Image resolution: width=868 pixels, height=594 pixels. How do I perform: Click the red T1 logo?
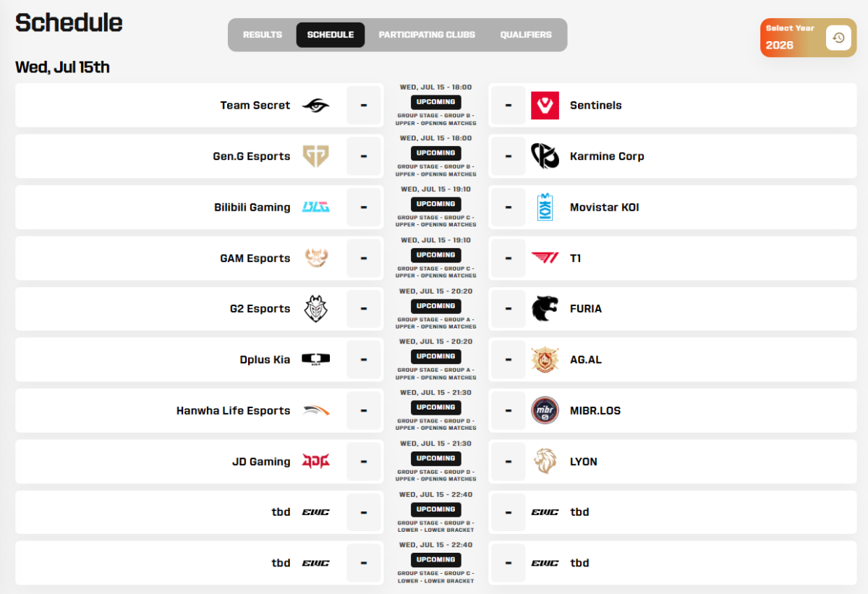pos(545,258)
